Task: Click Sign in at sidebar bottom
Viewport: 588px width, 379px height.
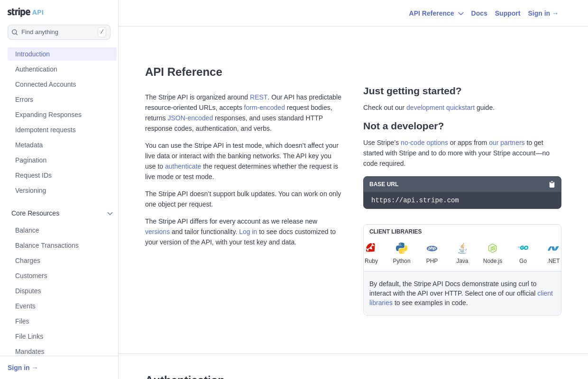Action: coord(23,368)
